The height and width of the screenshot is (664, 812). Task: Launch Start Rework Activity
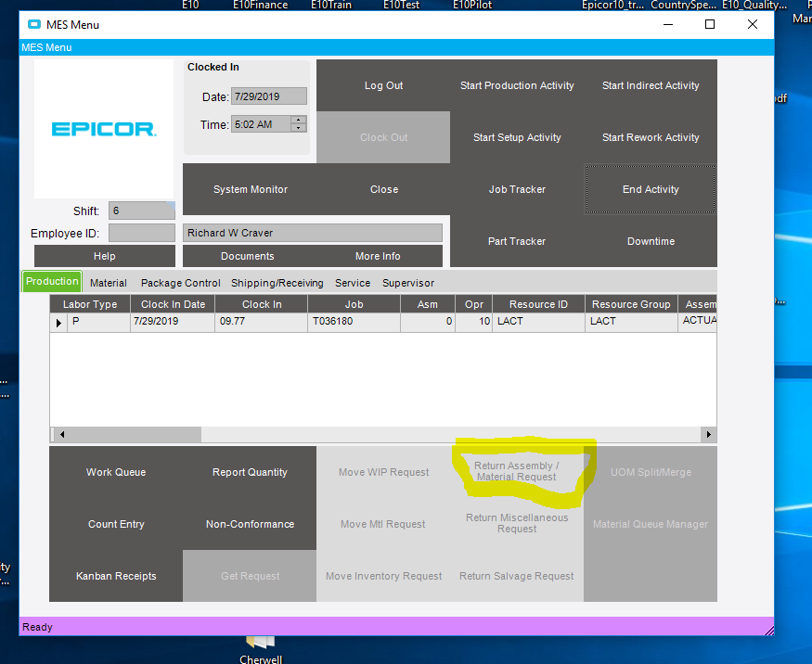651,137
